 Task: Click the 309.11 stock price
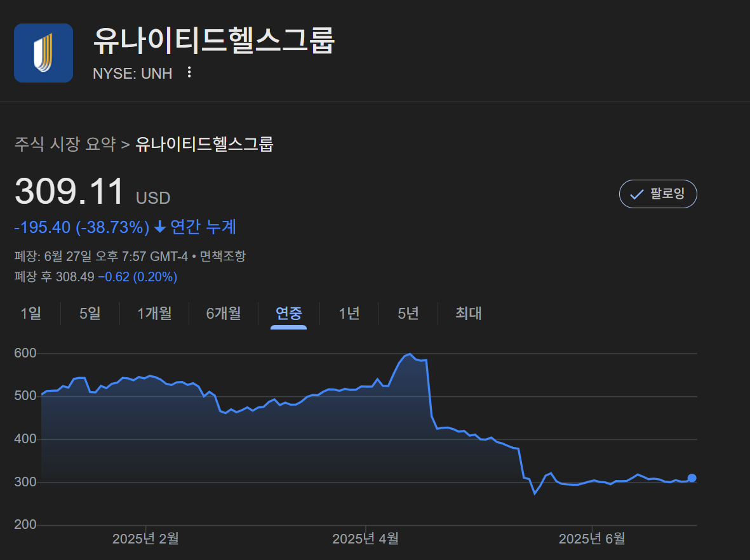point(69,191)
